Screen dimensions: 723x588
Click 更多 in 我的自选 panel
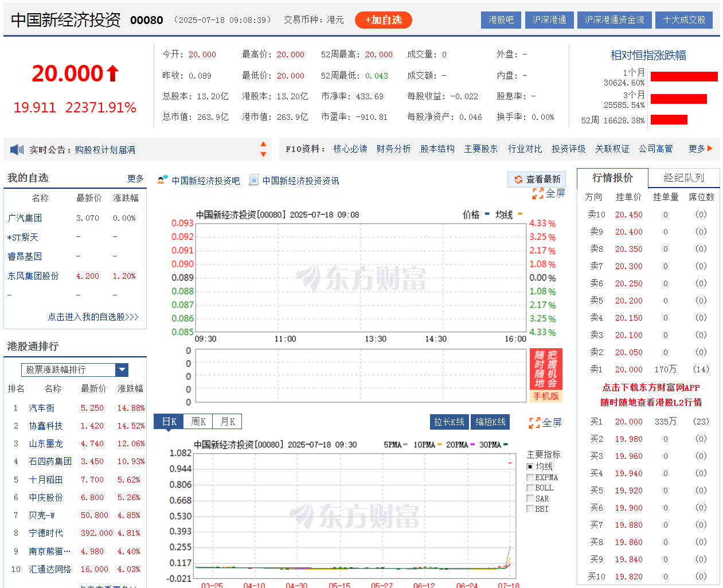pyautogui.click(x=135, y=178)
